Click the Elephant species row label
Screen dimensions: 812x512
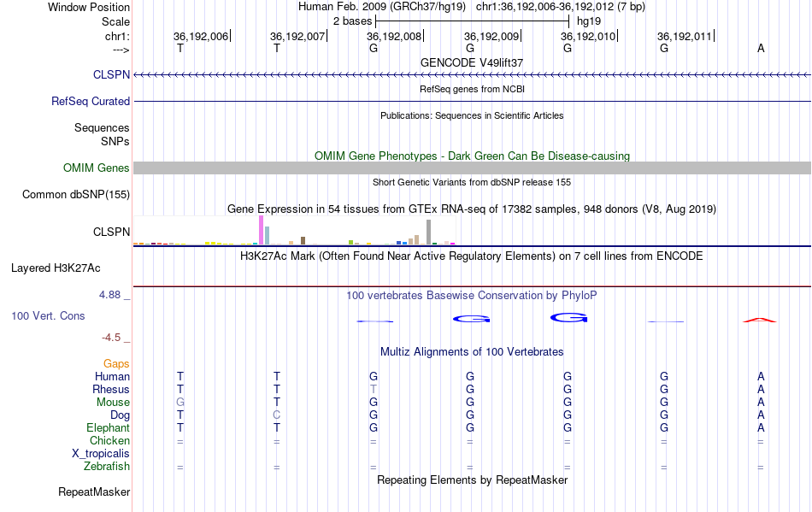pyautogui.click(x=108, y=427)
